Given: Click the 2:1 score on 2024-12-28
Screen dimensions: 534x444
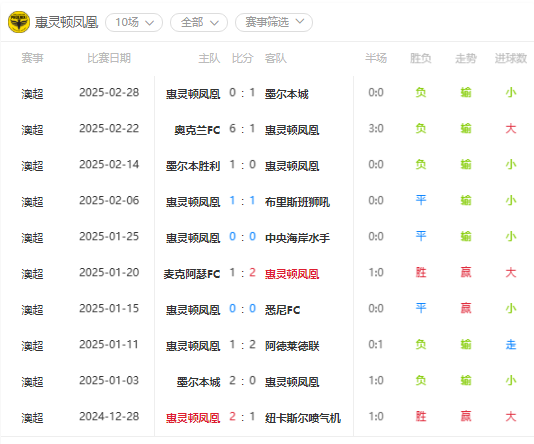Looking at the screenshot, I should [x=242, y=416].
